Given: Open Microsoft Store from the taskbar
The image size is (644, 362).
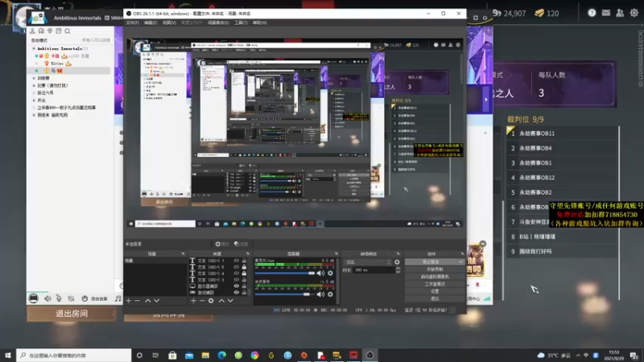Looking at the screenshot, I should point(172,355).
